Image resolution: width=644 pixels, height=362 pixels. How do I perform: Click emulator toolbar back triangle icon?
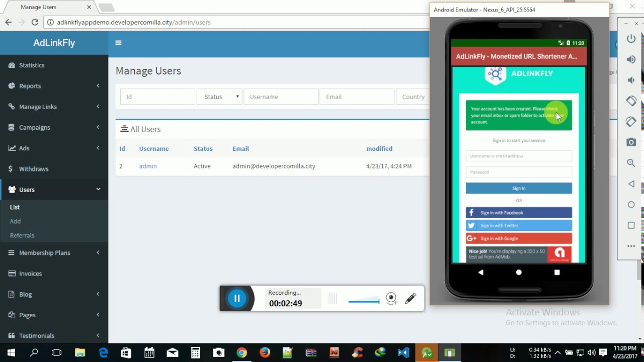click(631, 184)
